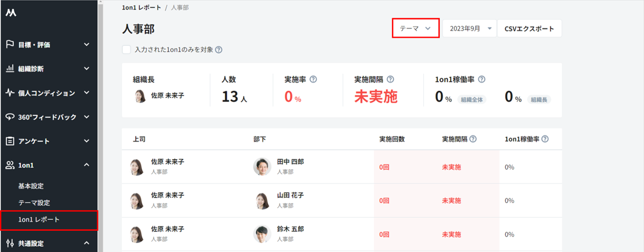Click the help icon next to 実施率
This screenshot has width=644, height=252.
coord(313,80)
